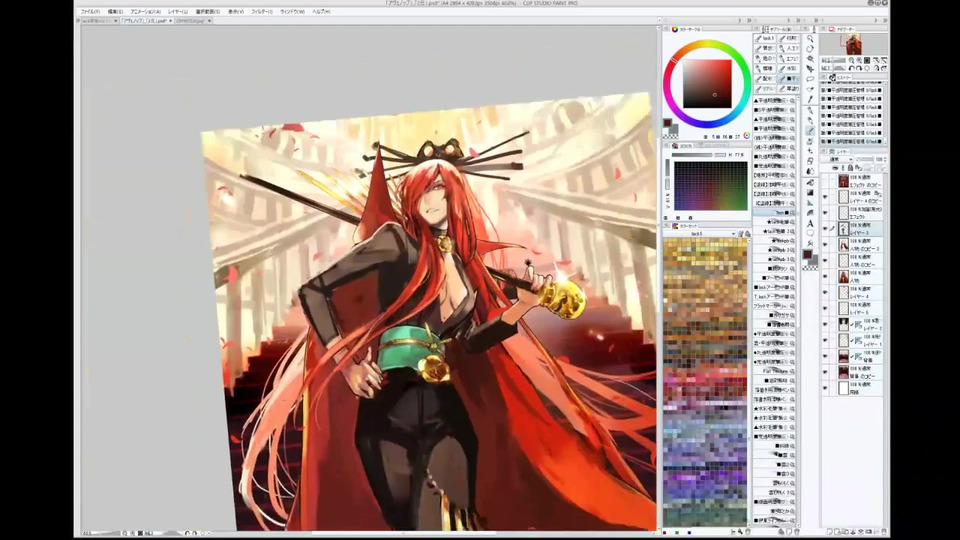Click the main drawing color swatch

667,124
